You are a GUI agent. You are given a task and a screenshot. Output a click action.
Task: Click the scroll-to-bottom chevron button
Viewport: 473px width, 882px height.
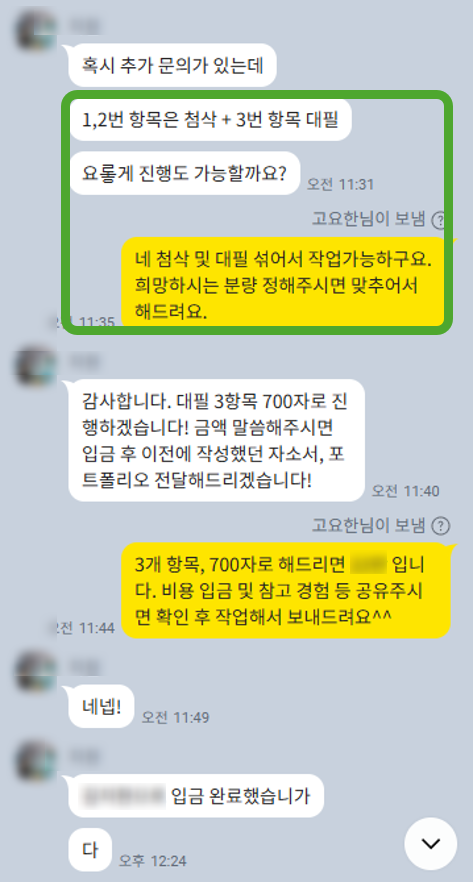[431, 843]
